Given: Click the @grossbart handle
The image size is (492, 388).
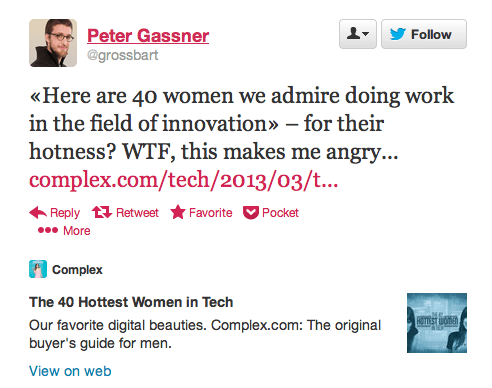Looking at the screenshot, I should [123, 55].
